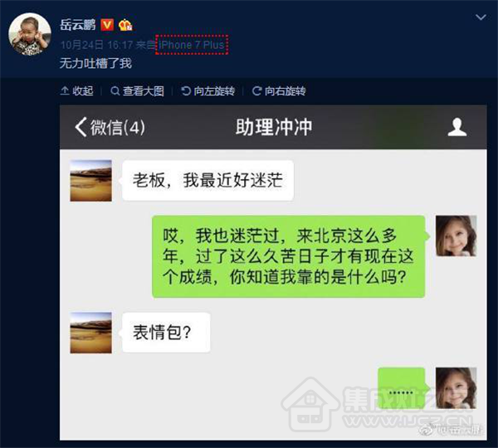Click the desert avatar beside 表情包? message

coord(90,333)
